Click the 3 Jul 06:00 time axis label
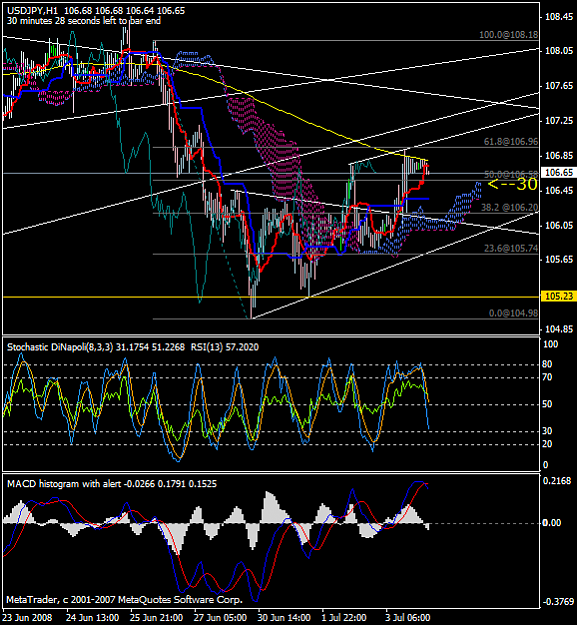Screen dimensions: 577x625 pos(408,617)
